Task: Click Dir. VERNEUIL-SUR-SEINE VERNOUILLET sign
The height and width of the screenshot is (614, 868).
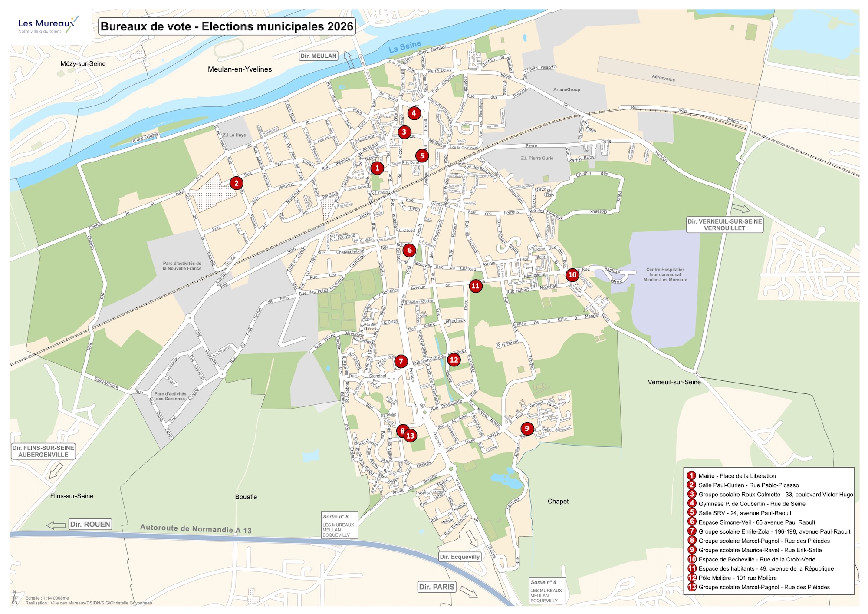Action: (x=724, y=224)
